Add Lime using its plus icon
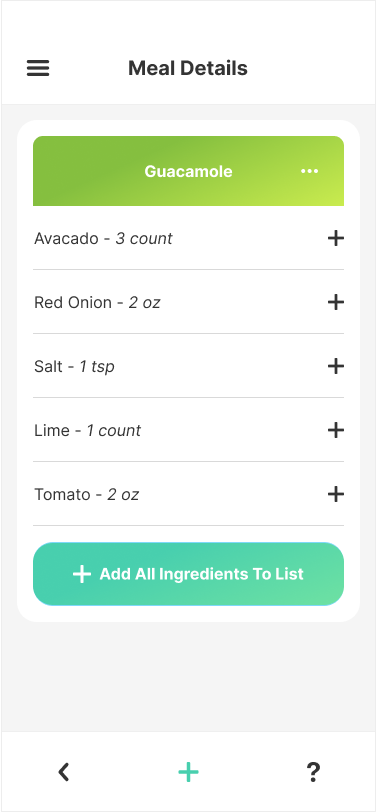This screenshot has height=812, width=377. tap(336, 430)
